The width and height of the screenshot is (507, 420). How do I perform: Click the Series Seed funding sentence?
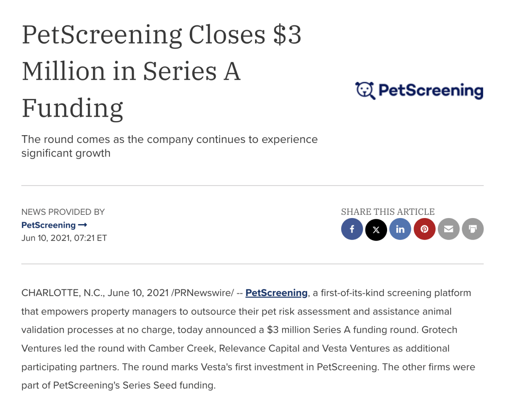pyautogui.click(x=134, y=385)
